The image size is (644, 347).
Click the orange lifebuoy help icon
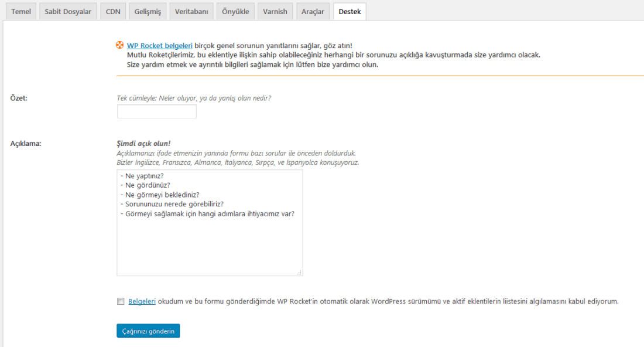coord(119,45)
